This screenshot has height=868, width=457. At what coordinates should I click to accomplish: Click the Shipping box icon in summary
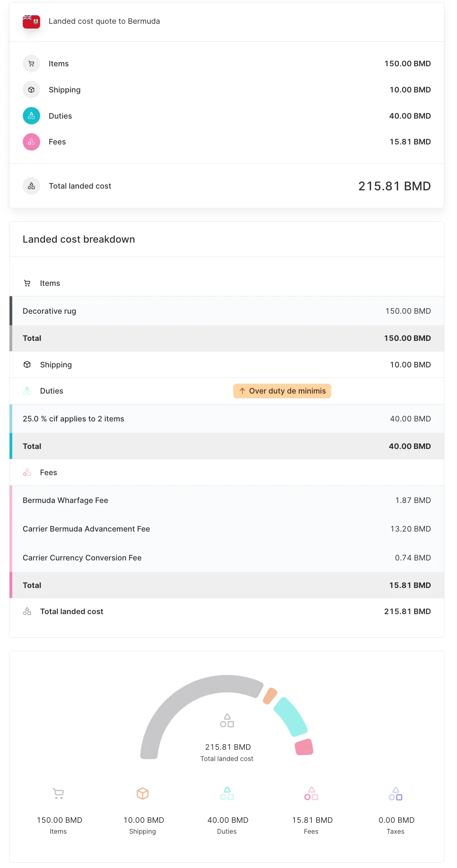tap(31, 90)
